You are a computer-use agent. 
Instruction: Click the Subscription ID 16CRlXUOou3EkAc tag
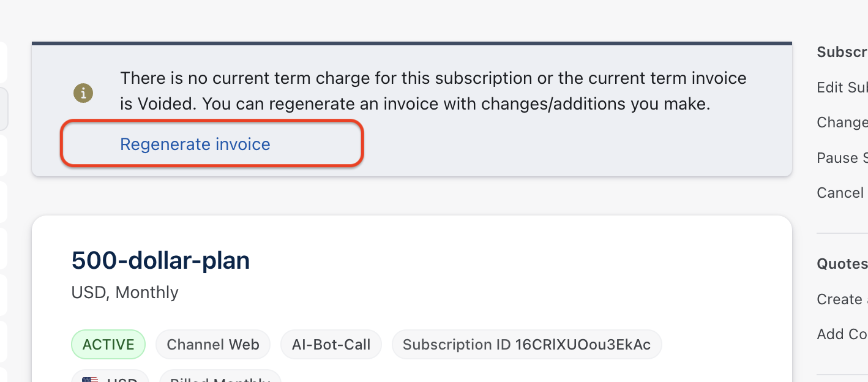[x=526, y=345]
